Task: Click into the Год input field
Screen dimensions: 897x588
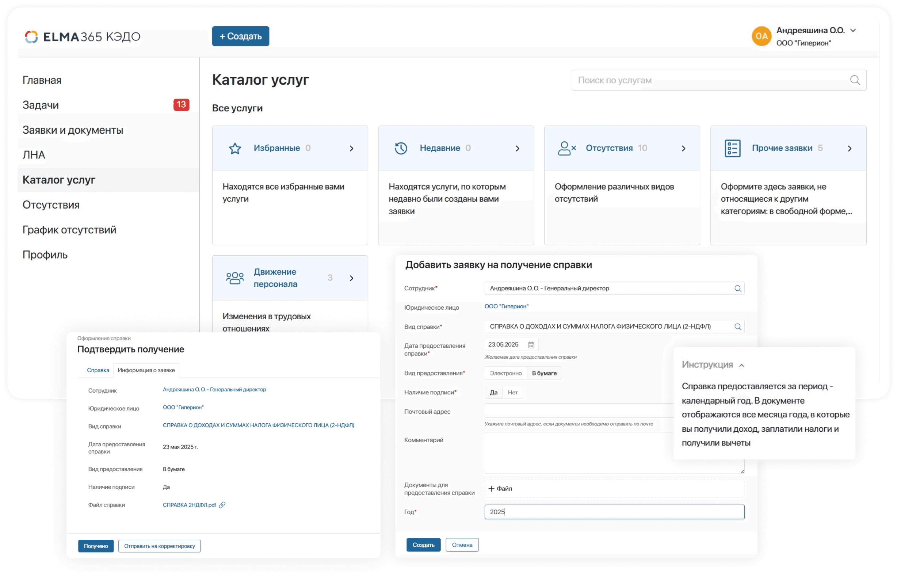Action: (614, 512)
